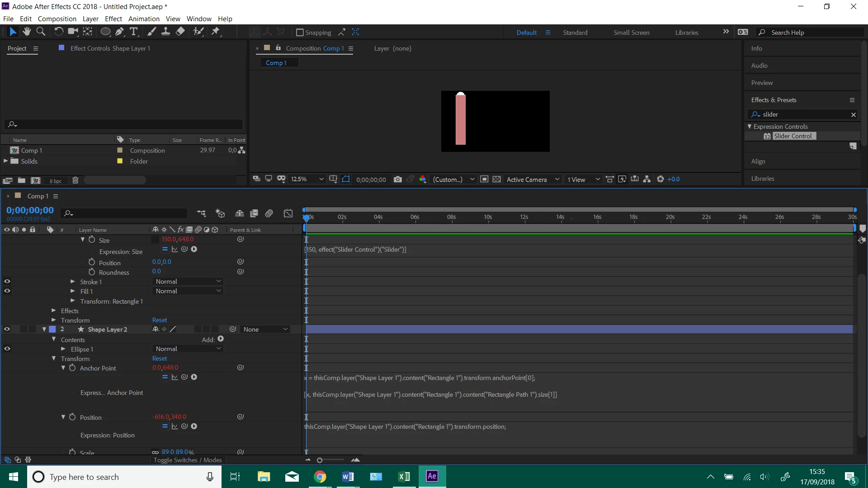Select the Type tool
The height and width of the screenshot is (488, 868).
coord(134,32)
